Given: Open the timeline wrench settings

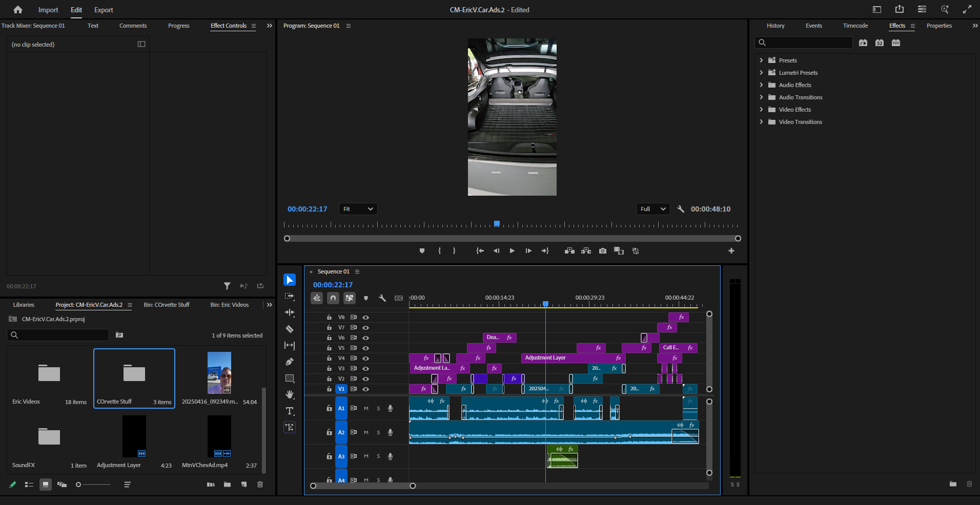Looking at the screenshot, I should [x=382, y=298].
